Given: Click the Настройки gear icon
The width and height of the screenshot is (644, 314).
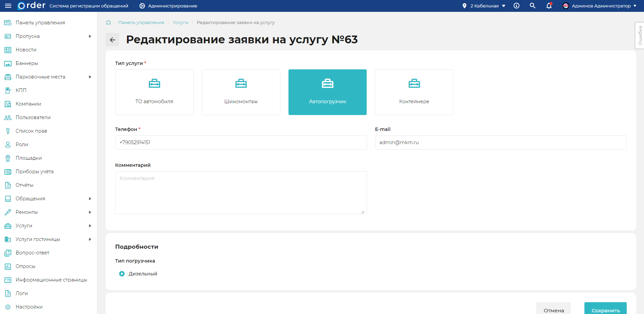Looking at the screenshot, I should pyautogui.click(x=7, y=307).
